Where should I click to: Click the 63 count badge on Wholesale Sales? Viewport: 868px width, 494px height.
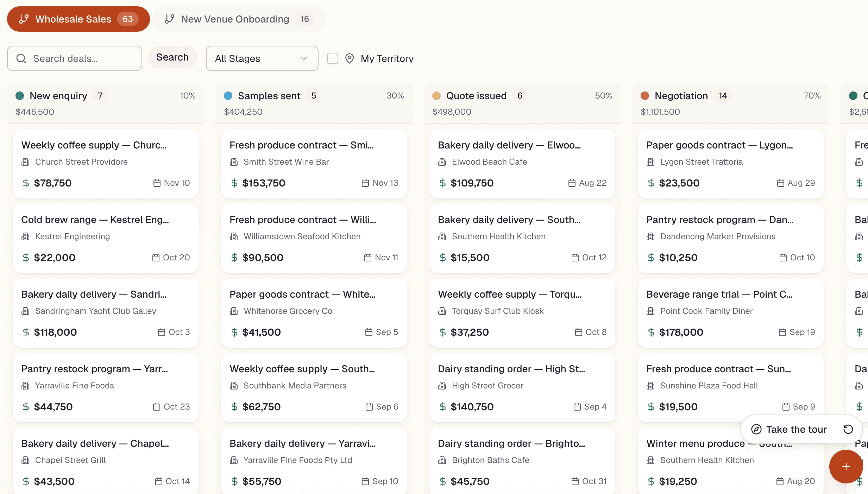(128, 19)
